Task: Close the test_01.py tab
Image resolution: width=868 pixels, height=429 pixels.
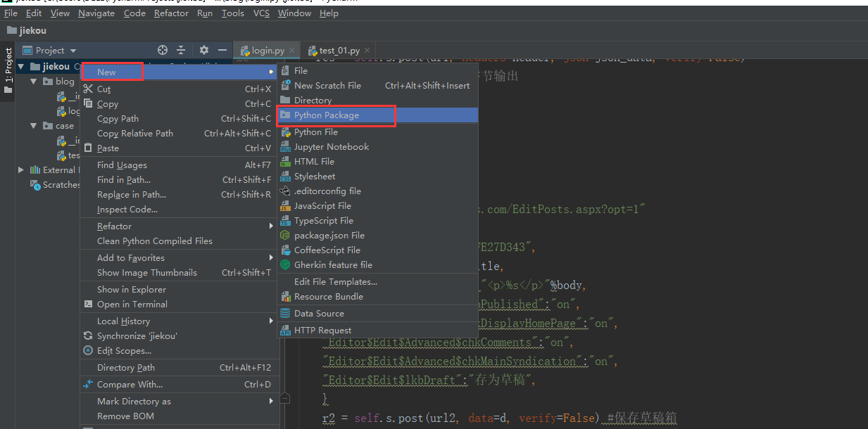Action: (367, 51)
